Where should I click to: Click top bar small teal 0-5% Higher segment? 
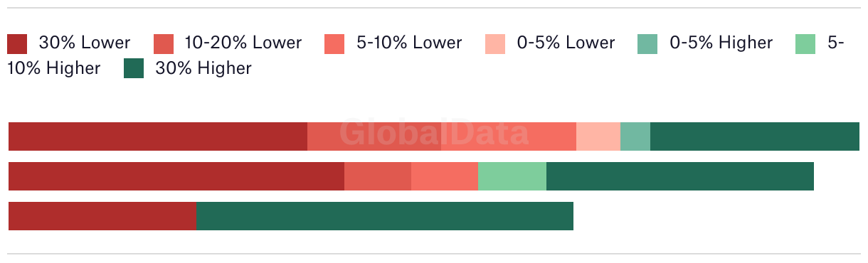pyautogui.click(x=635, y=136)
